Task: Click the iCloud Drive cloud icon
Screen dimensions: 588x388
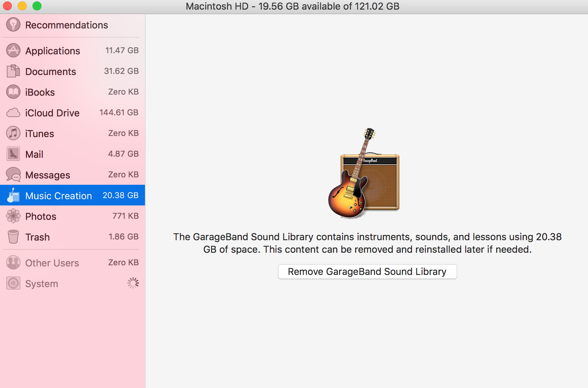Action: click(13, 113)
